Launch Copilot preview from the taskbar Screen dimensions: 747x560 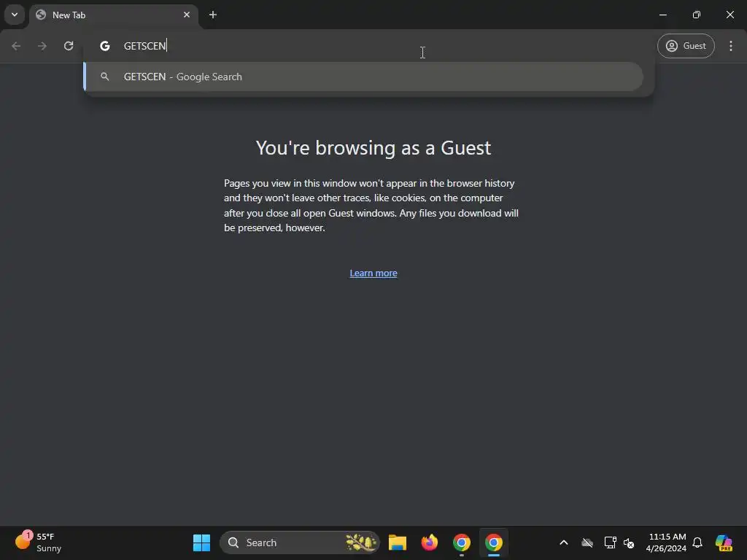pyautogui.click(x=724, y=542)
